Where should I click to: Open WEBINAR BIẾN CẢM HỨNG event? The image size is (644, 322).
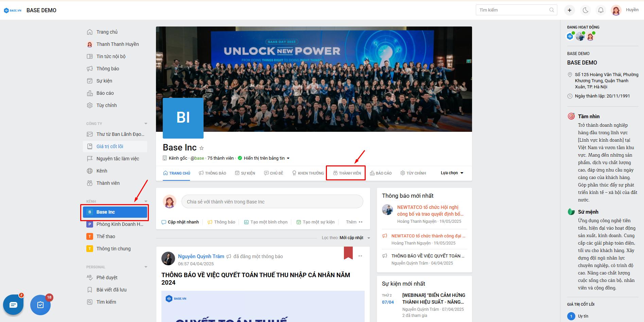tap(434, 299)
